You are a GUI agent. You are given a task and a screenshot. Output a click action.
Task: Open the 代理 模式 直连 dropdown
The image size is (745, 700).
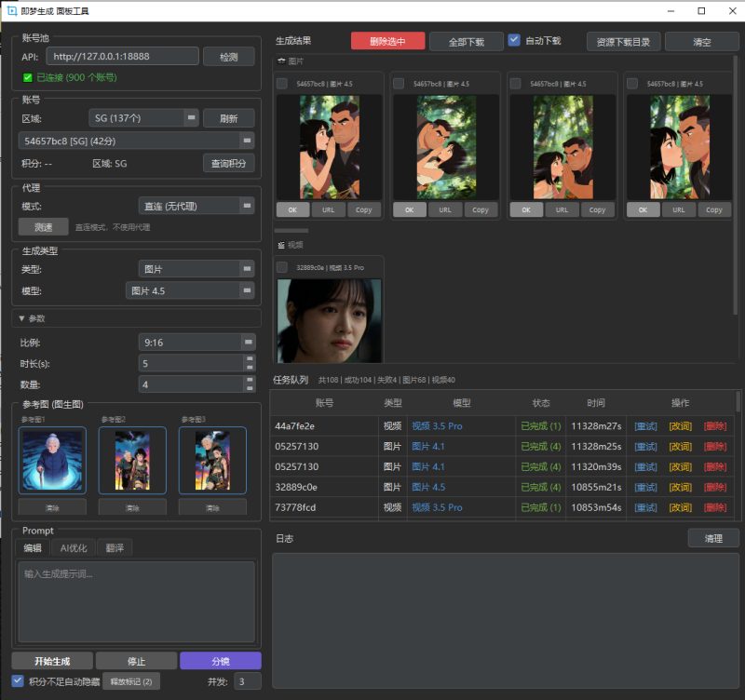(x=247, y=206)
